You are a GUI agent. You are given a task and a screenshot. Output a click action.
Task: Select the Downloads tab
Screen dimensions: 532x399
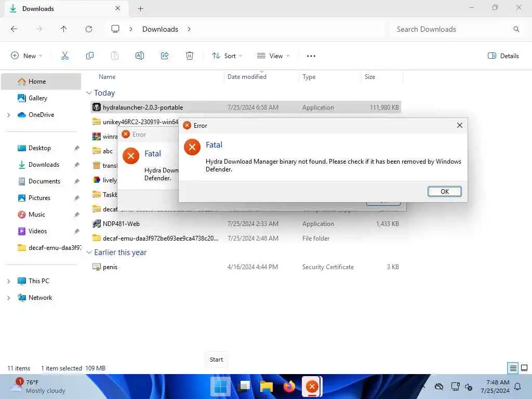pos(66,9)
